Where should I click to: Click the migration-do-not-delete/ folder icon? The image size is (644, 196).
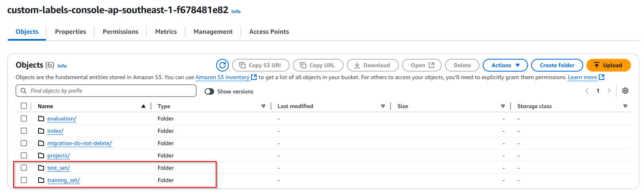(41, 143)
